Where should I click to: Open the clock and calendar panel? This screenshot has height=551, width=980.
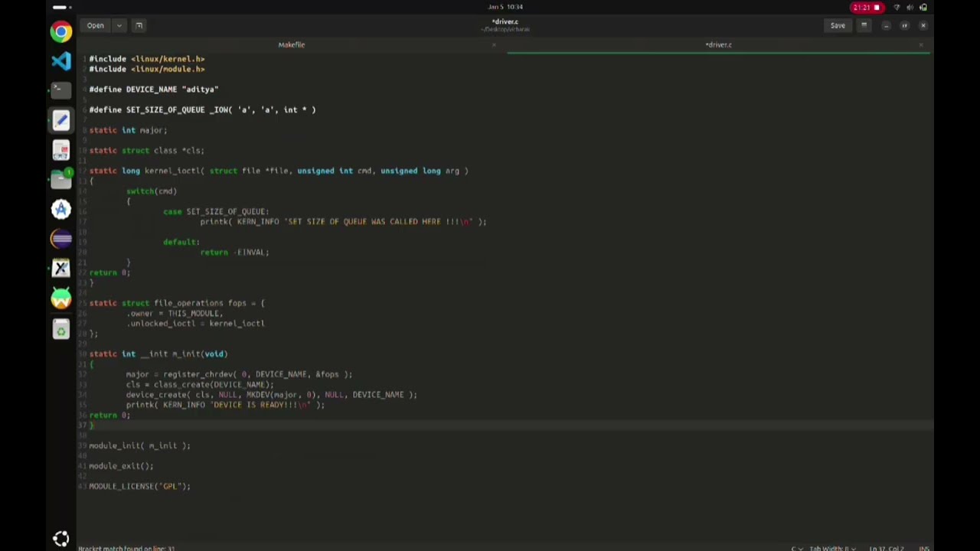pos(505,7)
